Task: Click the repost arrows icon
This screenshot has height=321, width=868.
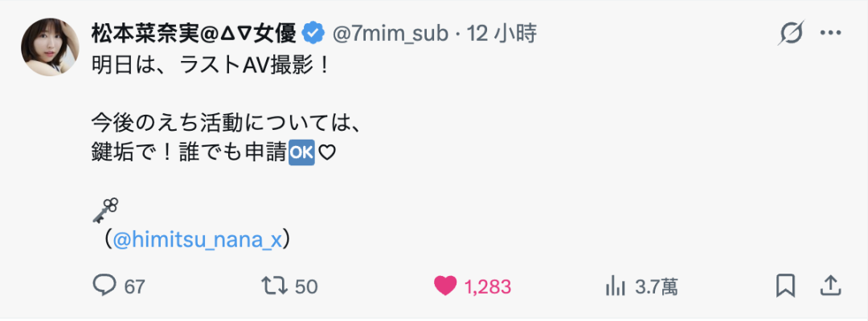Action: point(272,286)
